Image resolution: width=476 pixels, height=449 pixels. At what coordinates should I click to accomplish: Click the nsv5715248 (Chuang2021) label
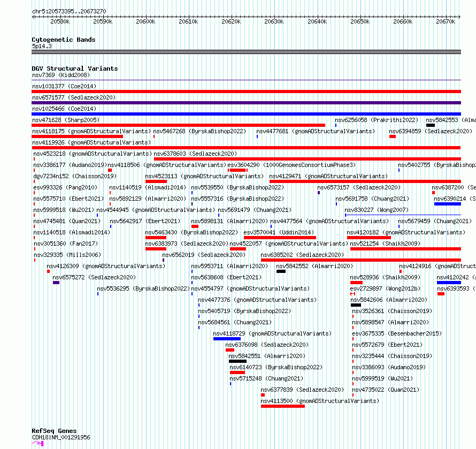(266, 378)
